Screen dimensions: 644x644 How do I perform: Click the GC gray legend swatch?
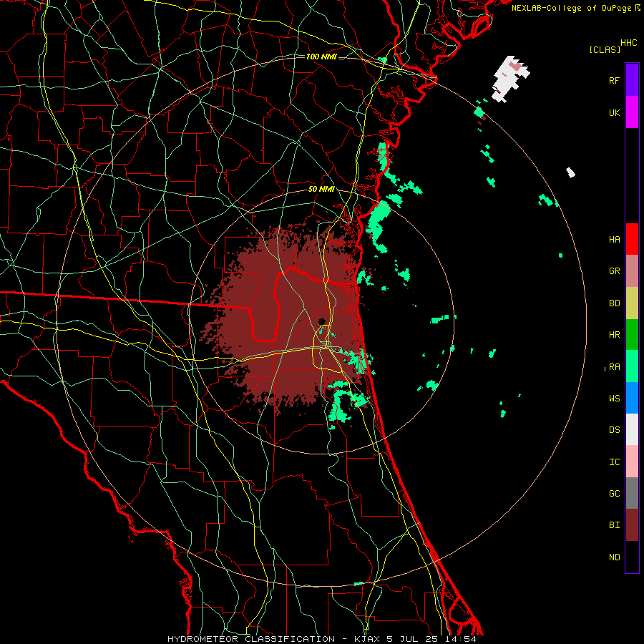(x=632, y=493)
